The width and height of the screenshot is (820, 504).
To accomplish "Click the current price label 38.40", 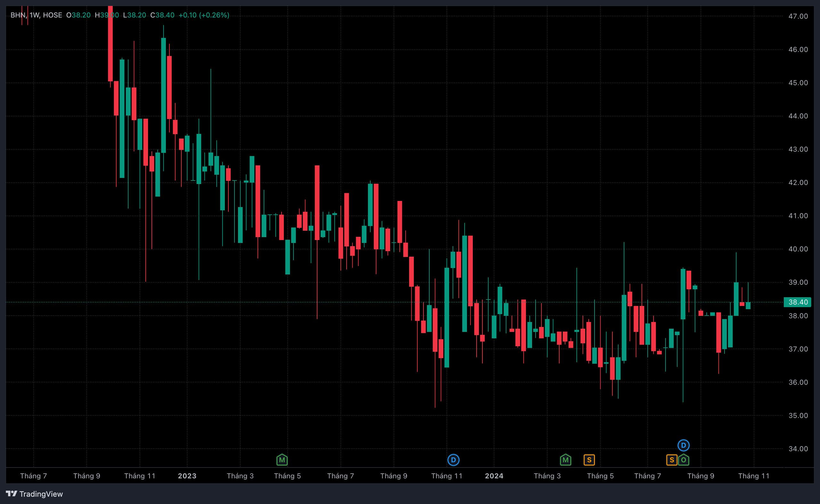I will pyautogui.click(x=798, y=302).
